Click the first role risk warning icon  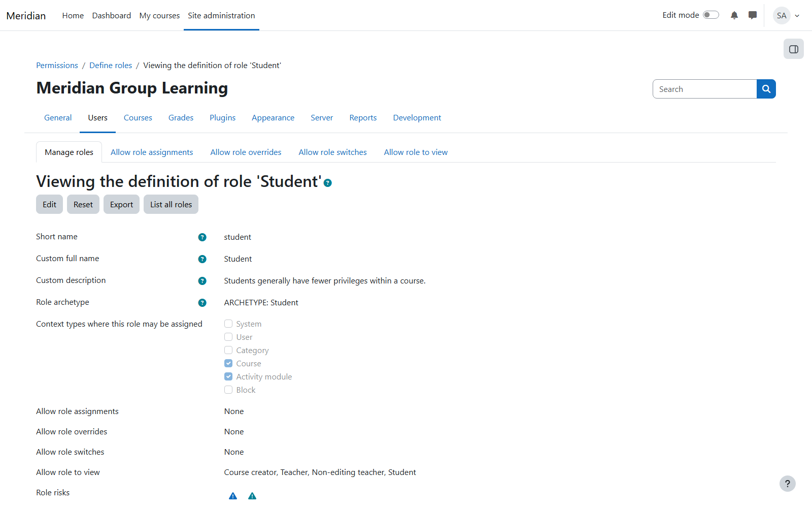(233, 496)
